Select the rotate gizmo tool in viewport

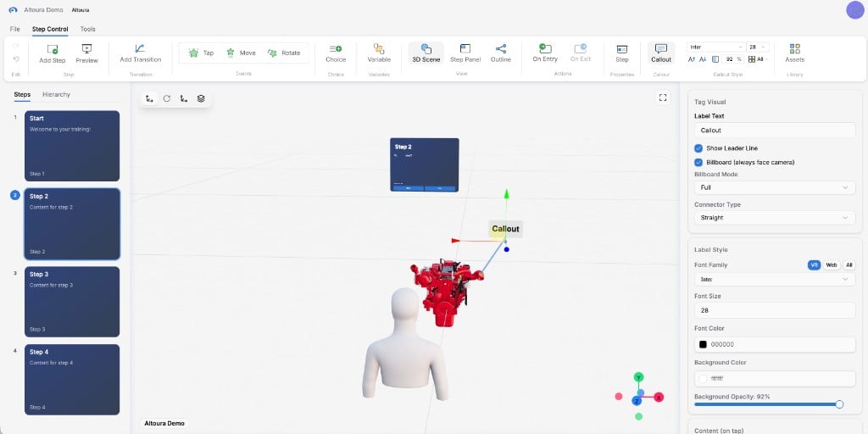167,98
